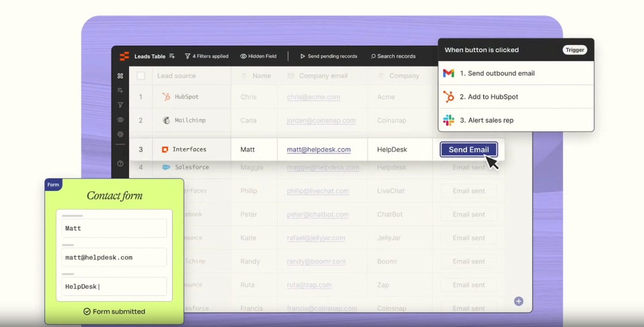This screenshot has height=327, width=644.
Task: Click the add-field icon in the left sidebar
Action: coord(120,91)
